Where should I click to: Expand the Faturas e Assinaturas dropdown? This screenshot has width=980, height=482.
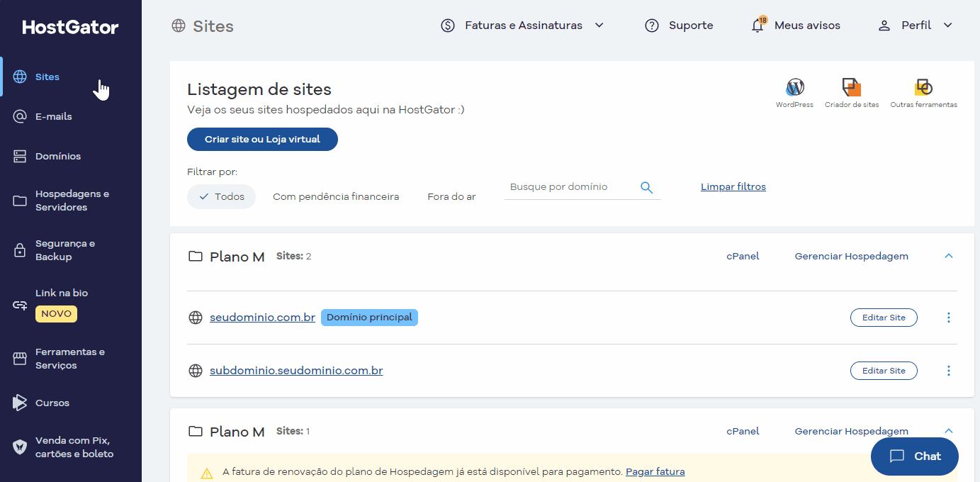599,26
